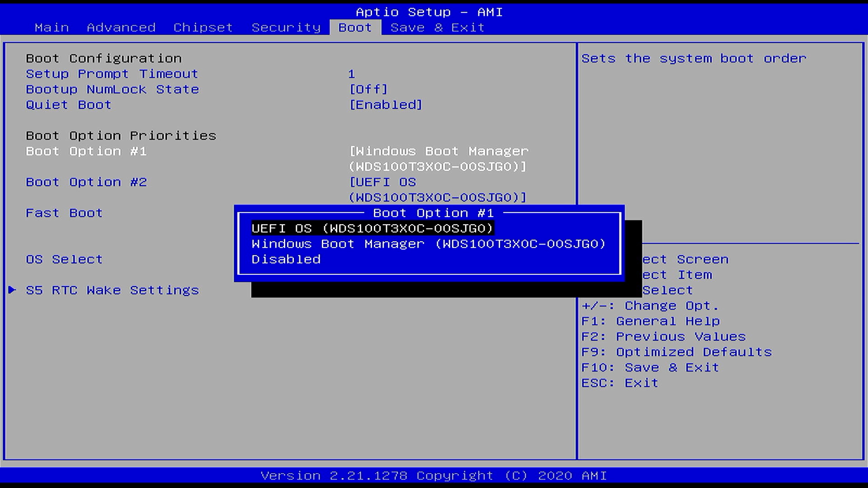The height and width of the screenshot is (488, 868).
Task: Open the Save & Exit tab
Action: [x=437, y=28]
